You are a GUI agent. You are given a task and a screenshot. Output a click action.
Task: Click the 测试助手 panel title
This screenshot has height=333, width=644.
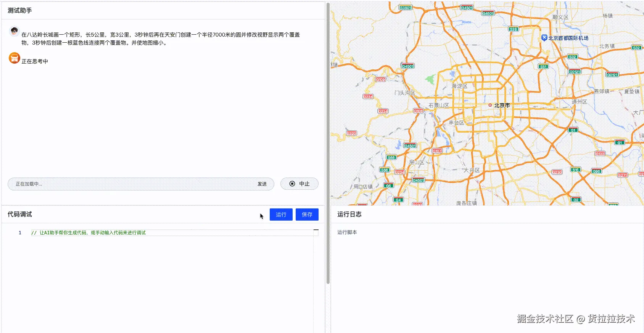[x=20, y=11]
